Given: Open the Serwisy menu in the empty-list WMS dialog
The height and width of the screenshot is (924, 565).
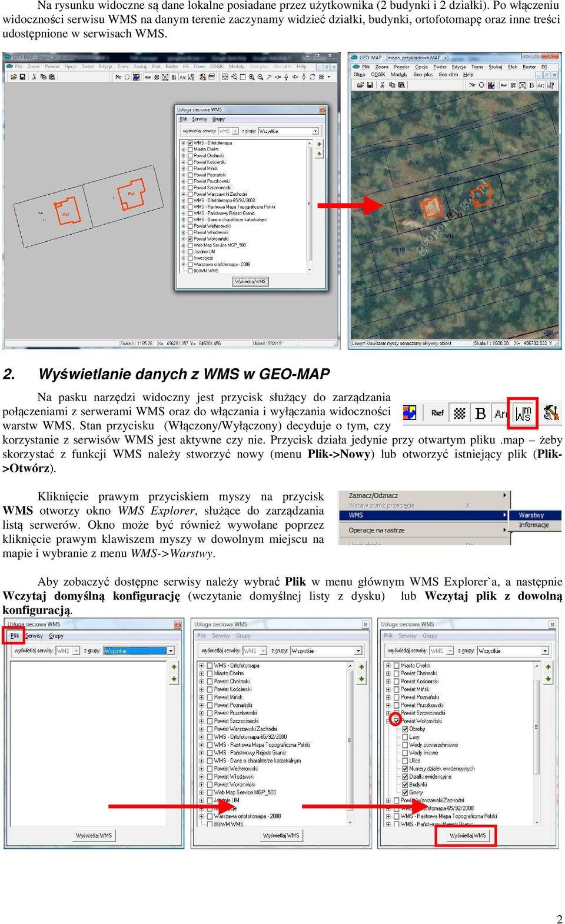Looking at the screenshot, I should 34,636.
